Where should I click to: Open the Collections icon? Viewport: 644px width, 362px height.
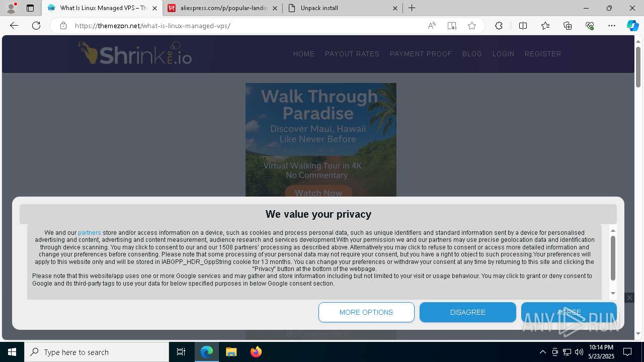568,26
